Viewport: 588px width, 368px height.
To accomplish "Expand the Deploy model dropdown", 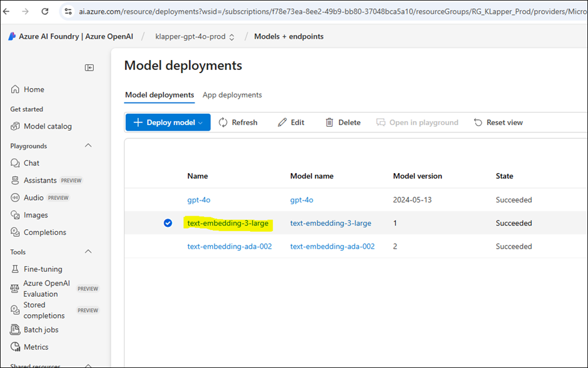I will [200, 122].
